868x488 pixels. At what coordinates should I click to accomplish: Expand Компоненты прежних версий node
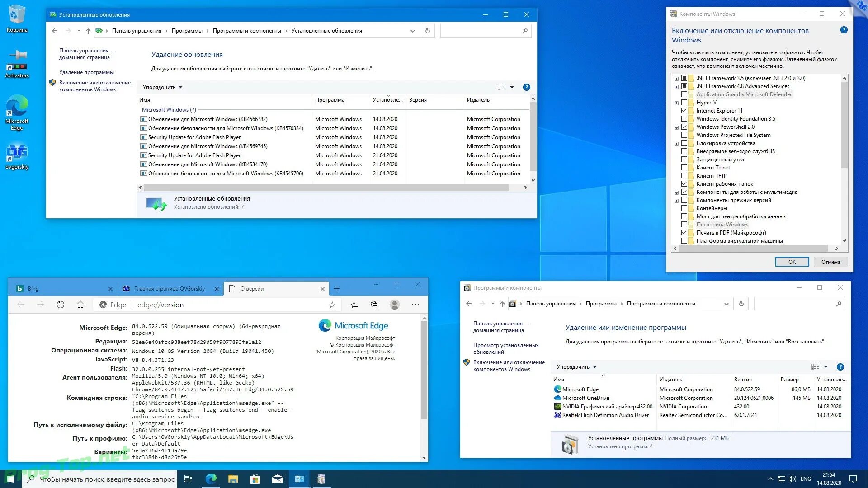[x=676, y=201]
